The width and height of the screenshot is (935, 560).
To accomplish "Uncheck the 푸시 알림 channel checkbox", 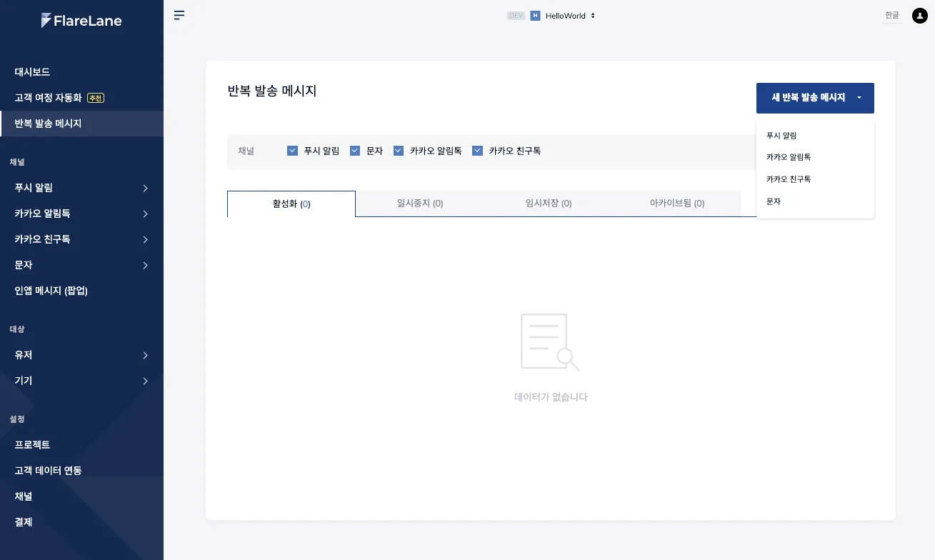I will [x=292, y=151].
